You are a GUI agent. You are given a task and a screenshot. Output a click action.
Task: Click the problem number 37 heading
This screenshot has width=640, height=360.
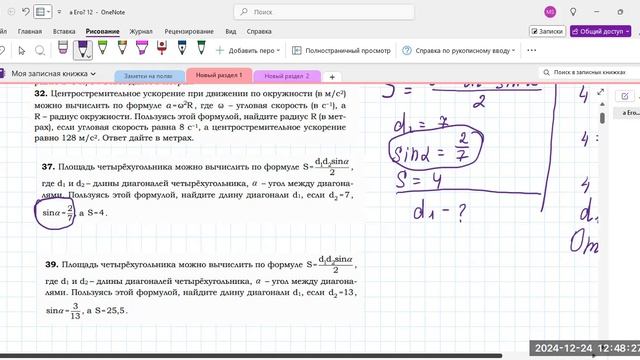[48, 167]
